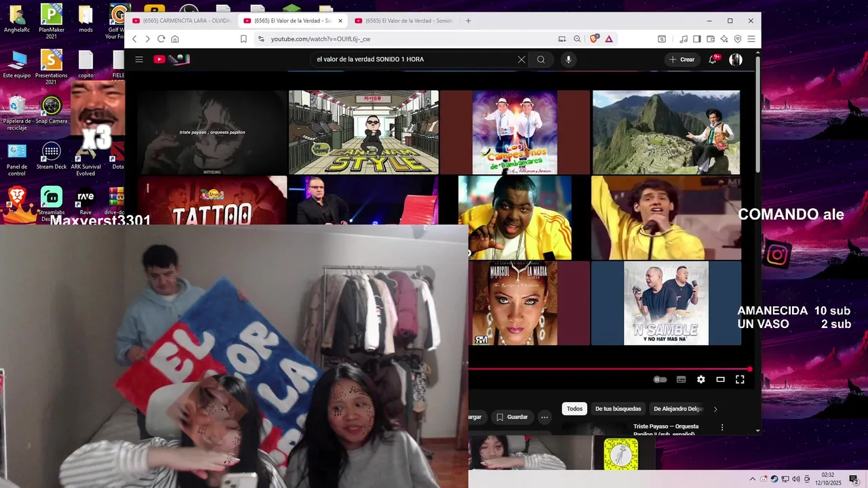Open Brave Rewards triangle icon
The image size is (868, 488).
tap(609, 39)
